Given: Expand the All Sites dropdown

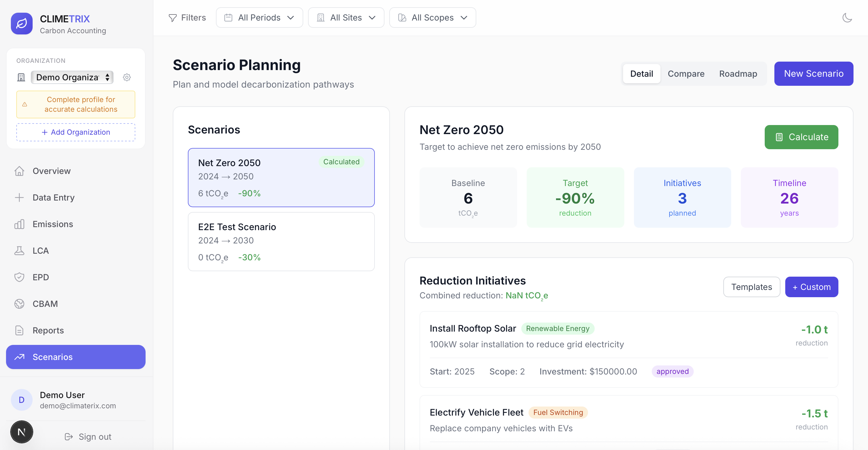Looking at the screenshot, I should pyautogui.click(x=346, y=18).
